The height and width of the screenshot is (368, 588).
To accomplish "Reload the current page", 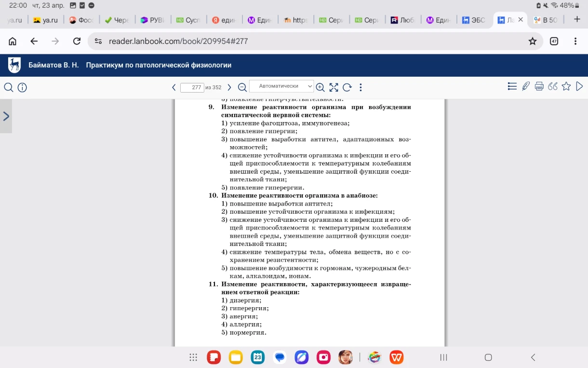I will coord(77,41).
